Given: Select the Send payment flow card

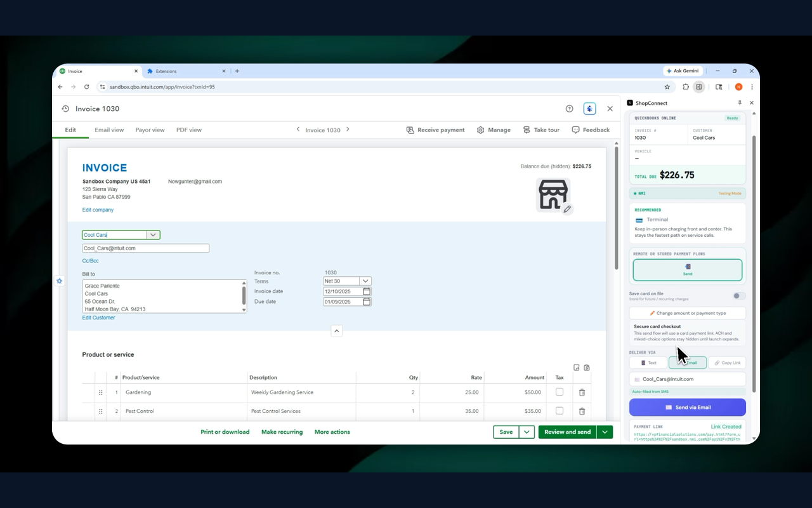Looking at the screenshot, I should point(688,270).
